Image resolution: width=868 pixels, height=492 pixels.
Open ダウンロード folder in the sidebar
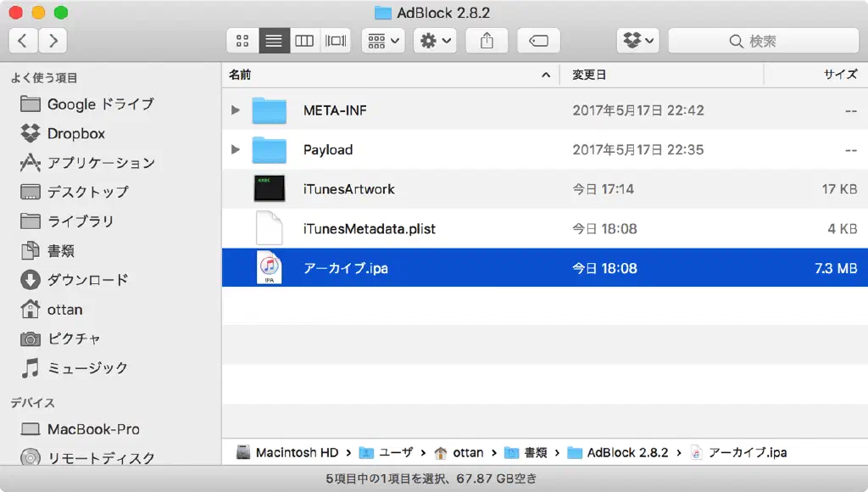click(x=87, y=280)
